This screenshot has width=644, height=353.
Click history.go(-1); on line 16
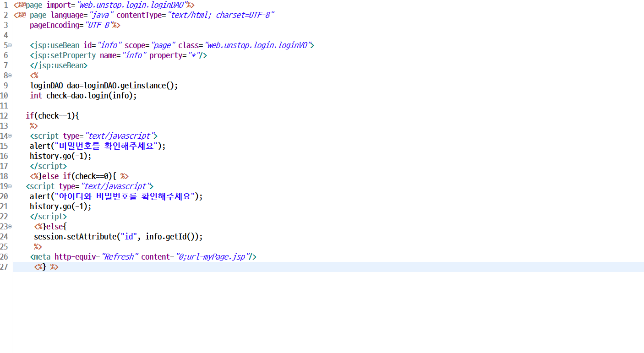tap(60, 156)
